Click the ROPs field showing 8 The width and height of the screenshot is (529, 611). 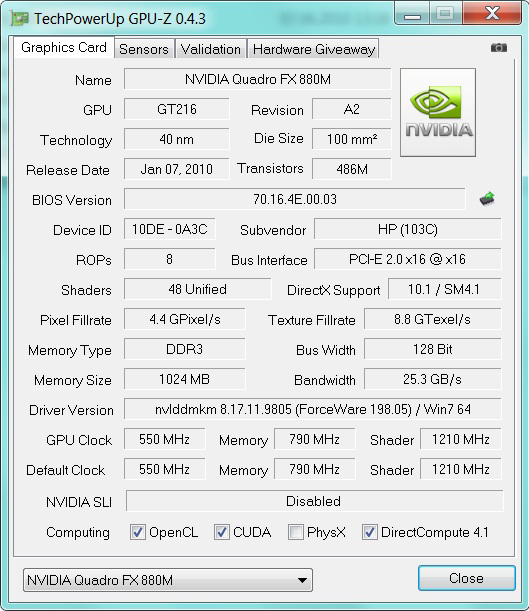tap(169, 259)
